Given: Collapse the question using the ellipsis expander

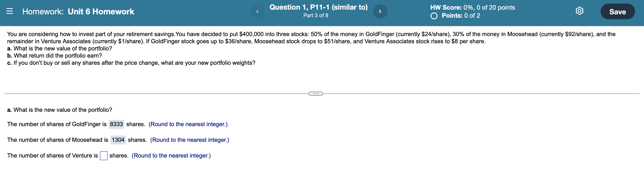Looking at the screenshot, I should click(316, 93).
